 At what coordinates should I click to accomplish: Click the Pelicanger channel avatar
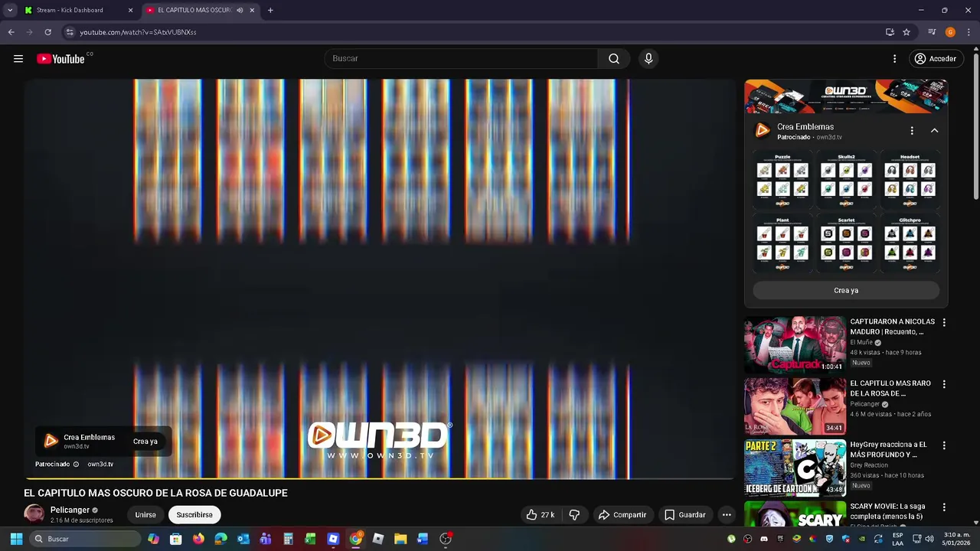[34, 514]
